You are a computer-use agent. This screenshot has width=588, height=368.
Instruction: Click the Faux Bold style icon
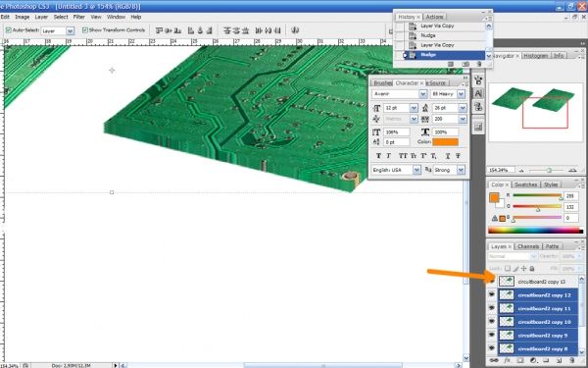[x=378, y=156]
